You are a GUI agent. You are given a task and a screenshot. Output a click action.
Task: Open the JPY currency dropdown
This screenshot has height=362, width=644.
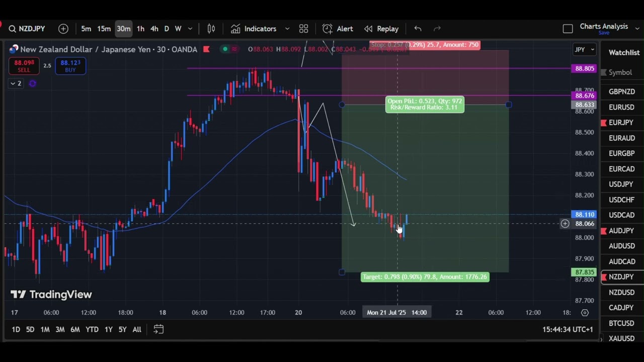coord(584,49)
